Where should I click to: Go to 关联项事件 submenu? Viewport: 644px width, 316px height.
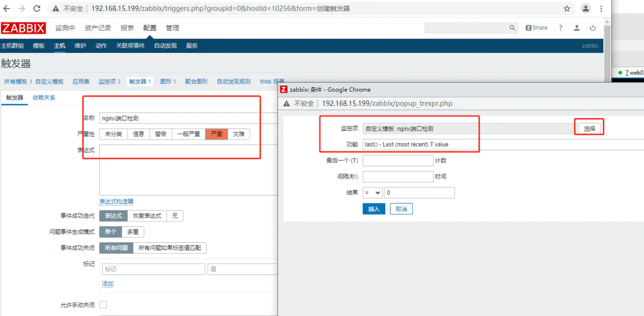point(130,46)
